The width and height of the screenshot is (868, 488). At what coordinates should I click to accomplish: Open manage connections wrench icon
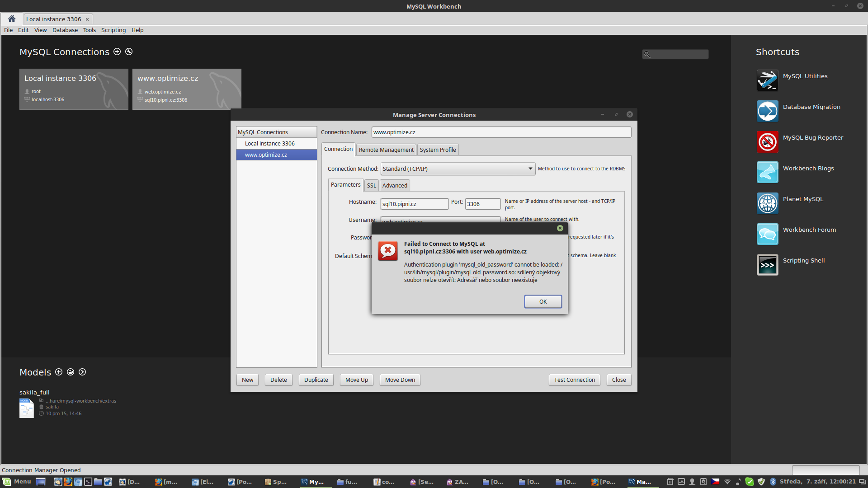[129, 52]
